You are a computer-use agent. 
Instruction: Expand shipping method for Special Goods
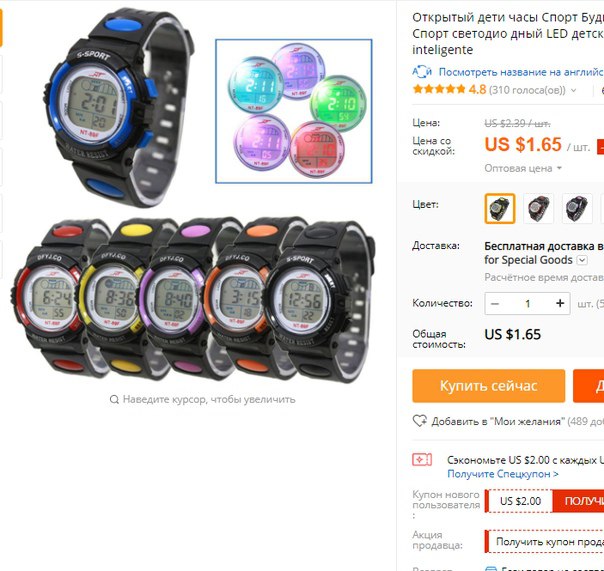pos(582,260)
